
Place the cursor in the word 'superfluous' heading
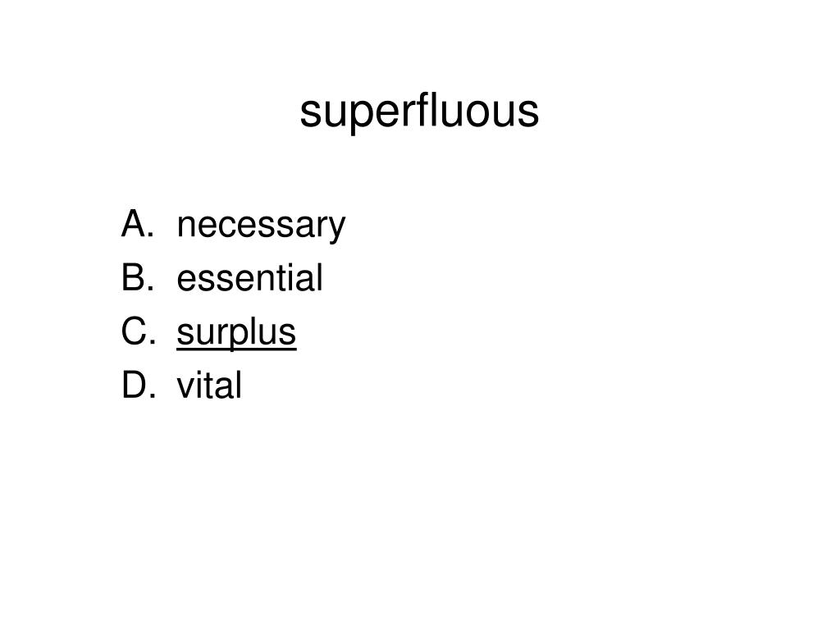click(x=419, y=112)
